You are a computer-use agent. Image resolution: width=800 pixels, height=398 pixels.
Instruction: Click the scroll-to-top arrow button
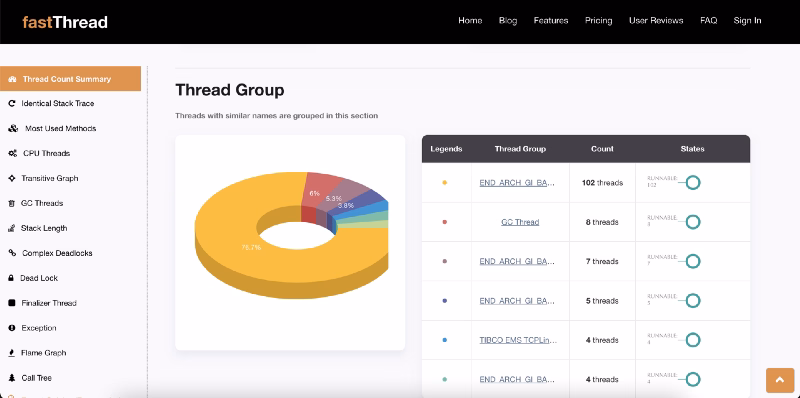pyautogui.click(x=780, y=380)
